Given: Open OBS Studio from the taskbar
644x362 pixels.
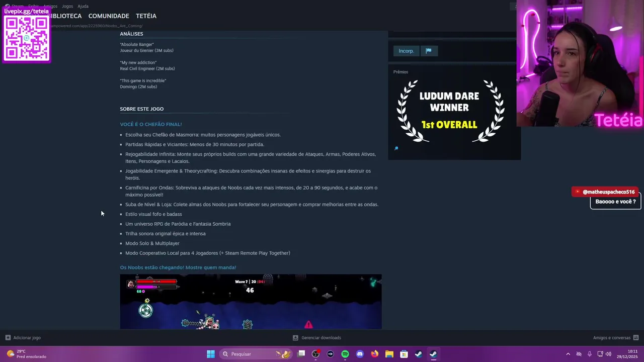Looking at the screenshot, I should 316,354.
